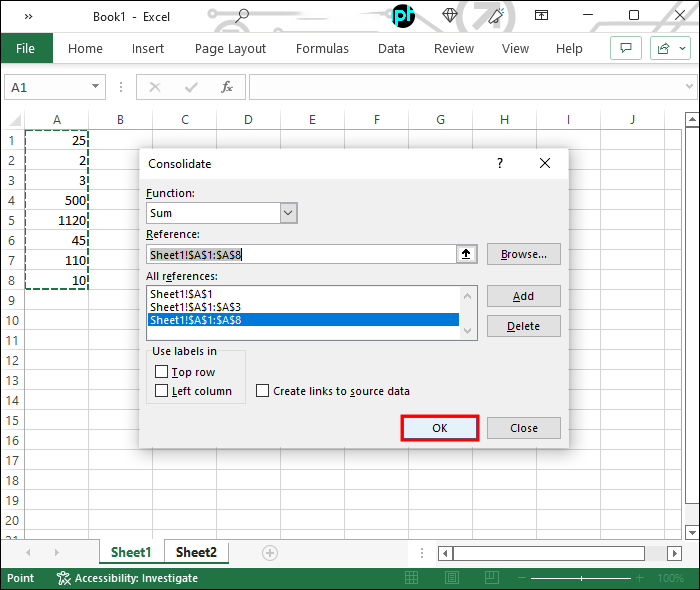Click the Insert Function fx icon
The height and width of the screenshot is (590, 700).
227,87
